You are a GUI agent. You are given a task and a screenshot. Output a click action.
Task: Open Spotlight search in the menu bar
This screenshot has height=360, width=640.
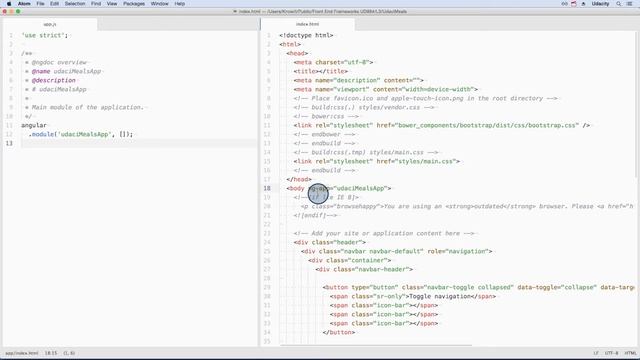click(x=619, y=4)
